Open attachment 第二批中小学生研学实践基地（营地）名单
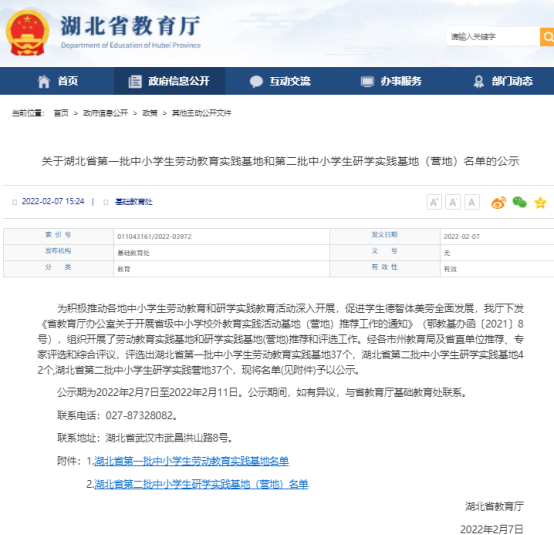 [201, 484]
